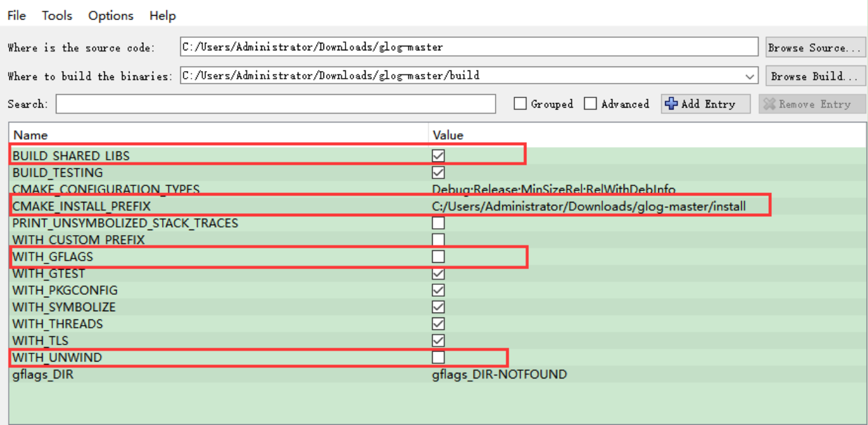This screenshot has height=425, width=868.
Task: Disable the WITH_TLS option
Action: (438, 340)
